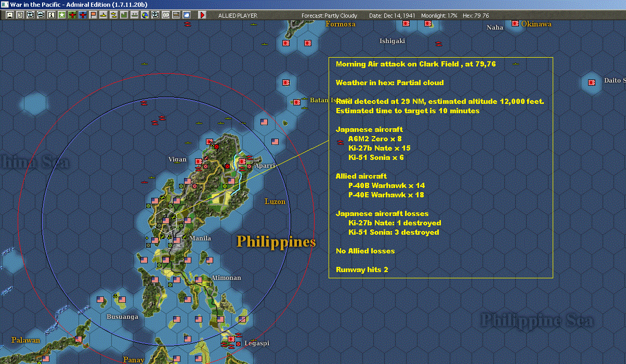Click the orange flag toolbar icon
Viewport: 626px width, 364px height.
(93, 15)
